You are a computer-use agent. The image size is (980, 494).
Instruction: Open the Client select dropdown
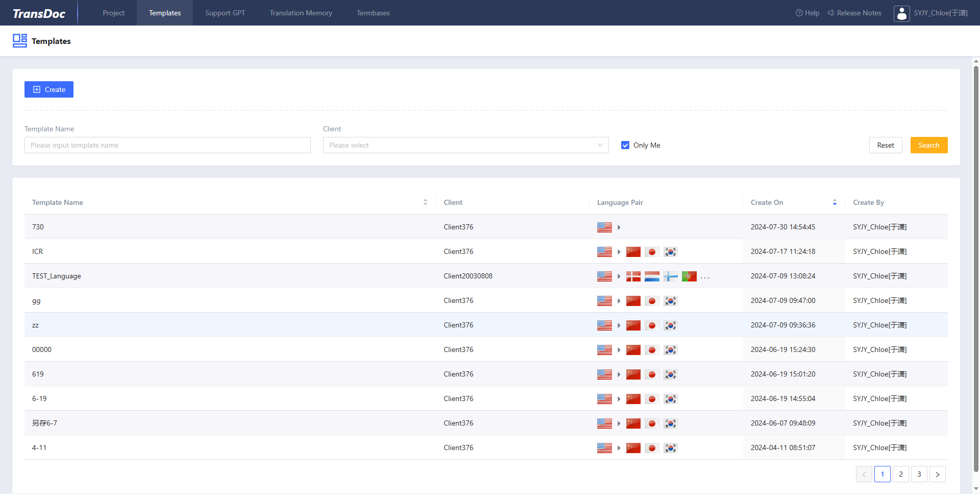pyautogui.click(x=465, y=145)
